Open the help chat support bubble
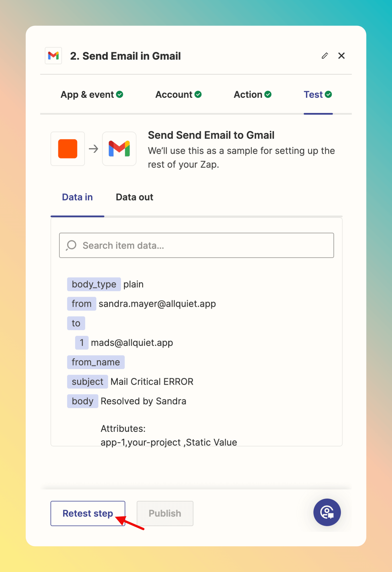 (x=327, y=512)
